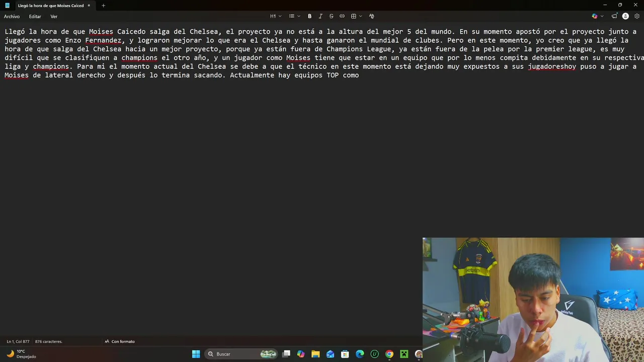The height and width of the screenshot is (362, 644).
Task: Open Minecraft creeper icon in taskbar
Action: (x=404, y=354)
